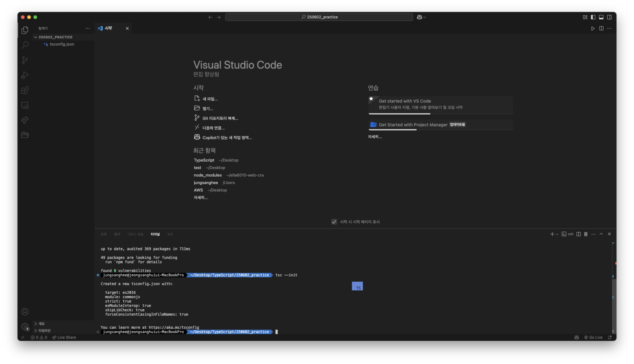634x364 pixels.
Task: Open Copilot status icon in status bar
Action: pyautogui.click(x=576, y=337)
